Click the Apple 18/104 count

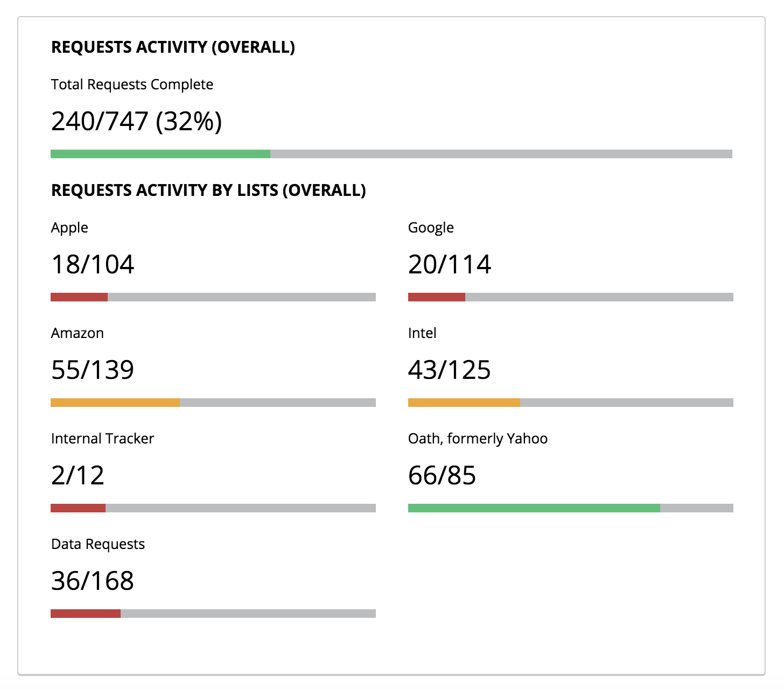point(93,264)
